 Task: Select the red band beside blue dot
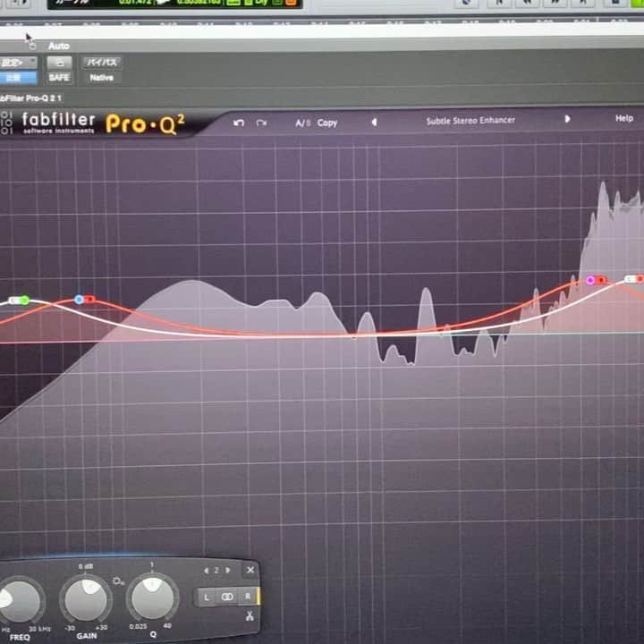(89, 300)
